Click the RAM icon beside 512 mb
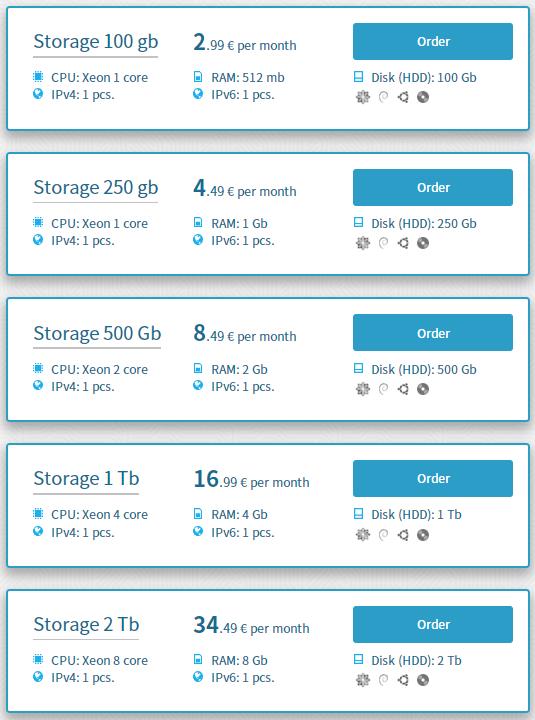The image size is (535, 720). tap(198, 77)
